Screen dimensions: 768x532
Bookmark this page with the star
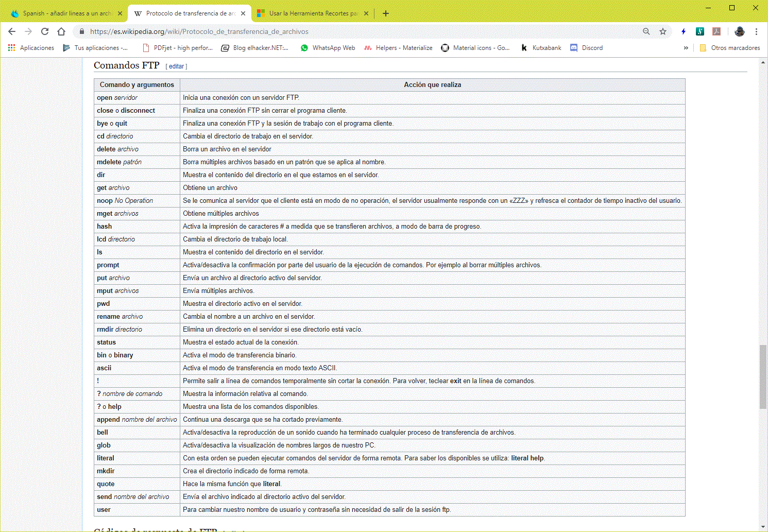663,31
